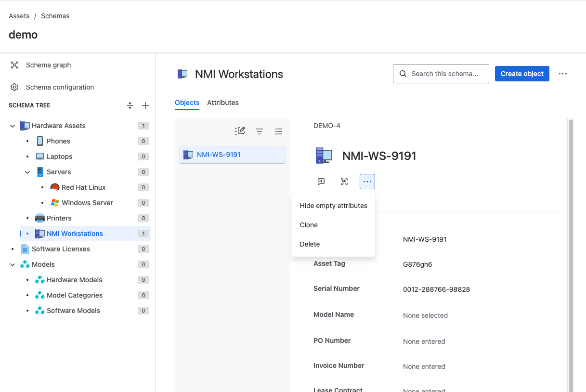Switch to the Objects tab
This screenshot has height=392, width=586.
pyautogui.click(x=187, y=103)
